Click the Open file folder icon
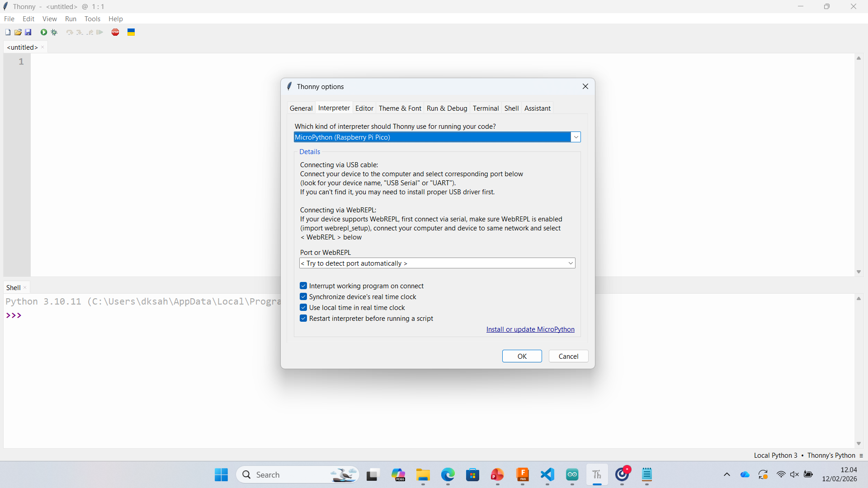Image resolution: width=868 pixels, height=488 pixels. click(18, 32)
